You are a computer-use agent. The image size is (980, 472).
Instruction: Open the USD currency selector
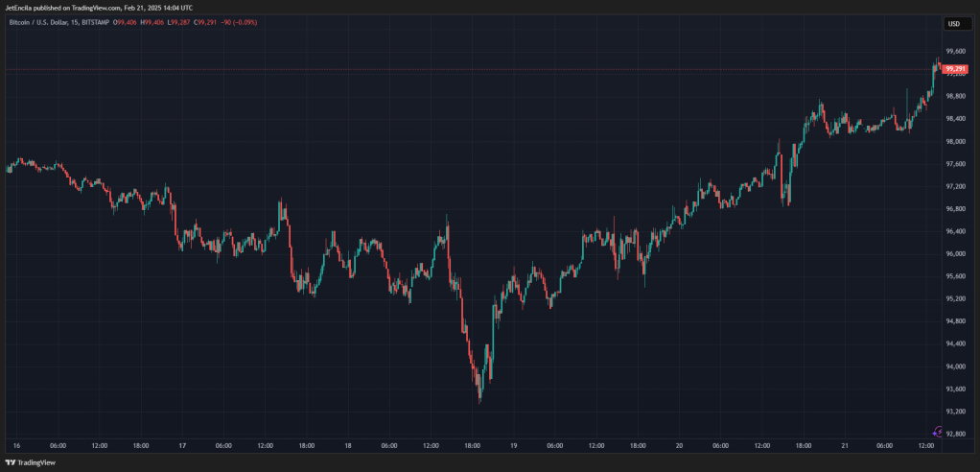coord(954,24)
